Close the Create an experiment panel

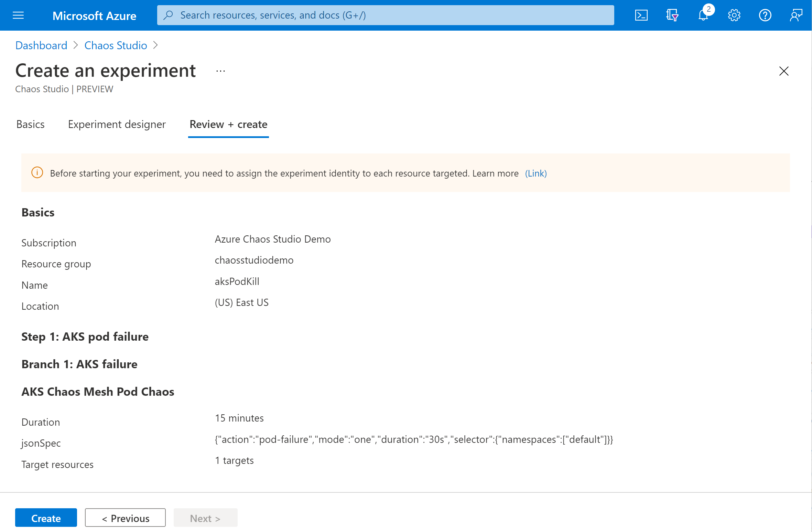coord(783,71)
